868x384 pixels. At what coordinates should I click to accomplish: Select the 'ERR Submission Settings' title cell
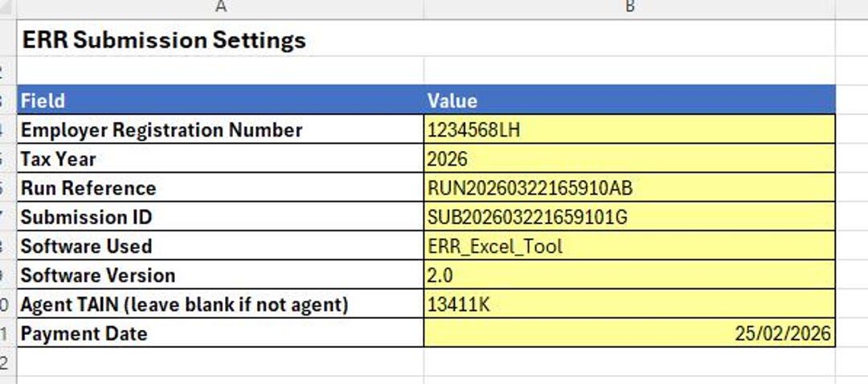220,39
